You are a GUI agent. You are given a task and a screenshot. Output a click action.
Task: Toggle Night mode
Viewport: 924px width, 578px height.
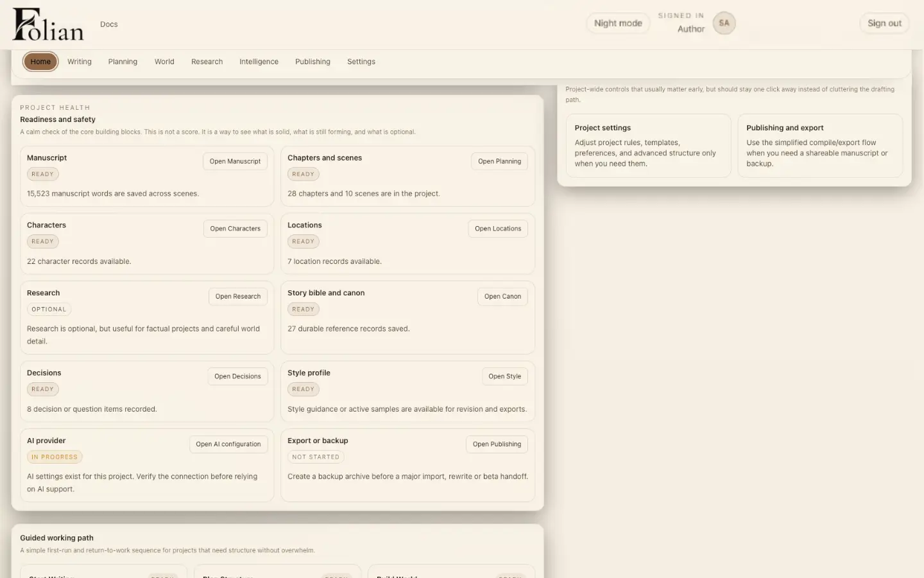[x=618, y=23]
